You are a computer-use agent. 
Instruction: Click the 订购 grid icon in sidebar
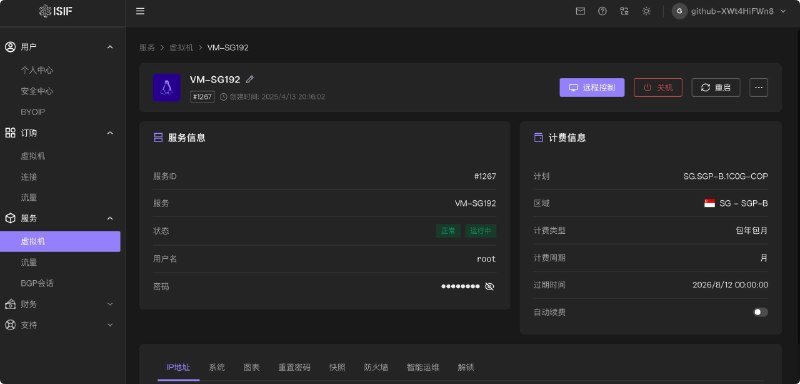tap(10, 133)
